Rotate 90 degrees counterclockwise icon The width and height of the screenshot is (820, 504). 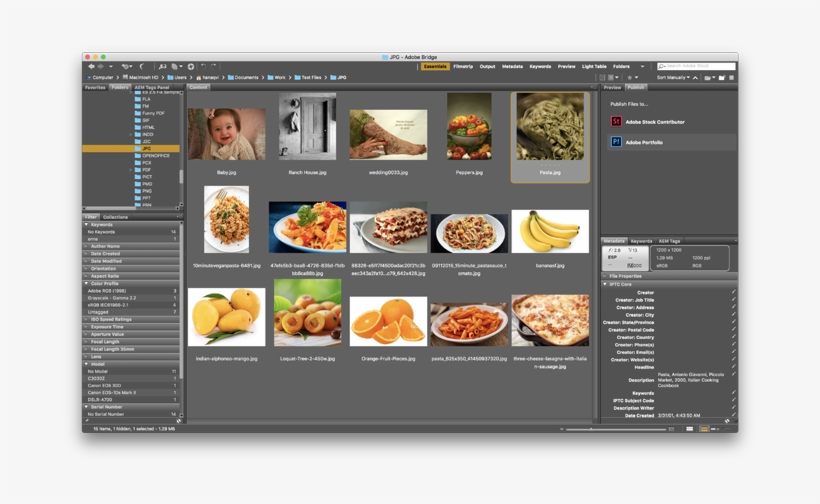203,66
